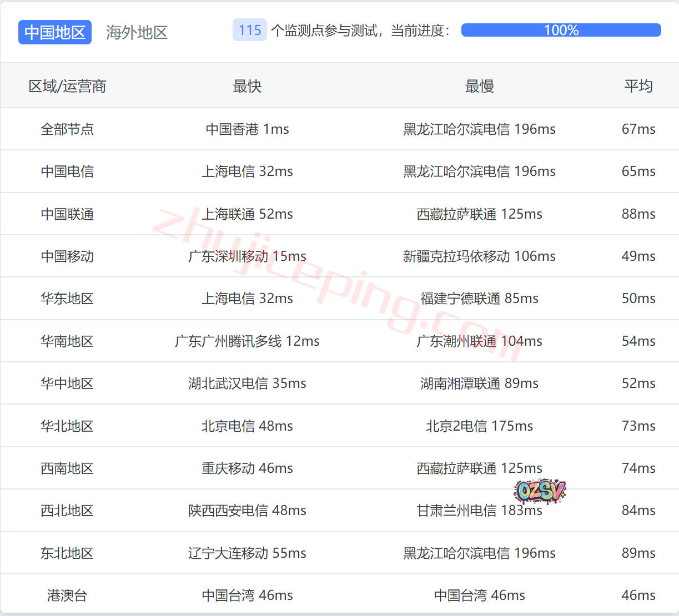Click the 北京2电信 175ms cell

[479, 426]
